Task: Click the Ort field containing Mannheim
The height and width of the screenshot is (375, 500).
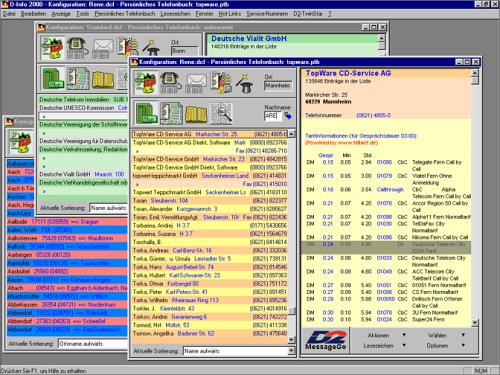Action: [278, 85]
